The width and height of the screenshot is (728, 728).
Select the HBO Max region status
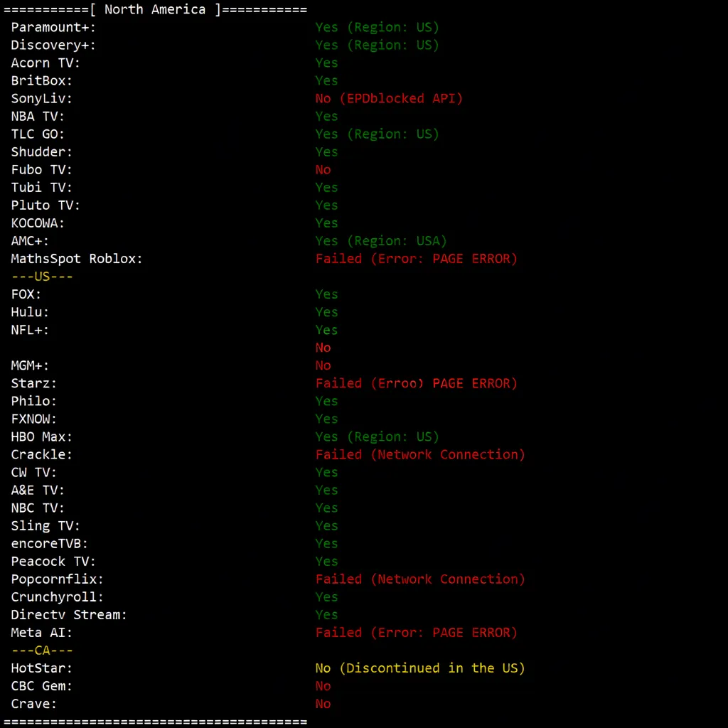377,436
